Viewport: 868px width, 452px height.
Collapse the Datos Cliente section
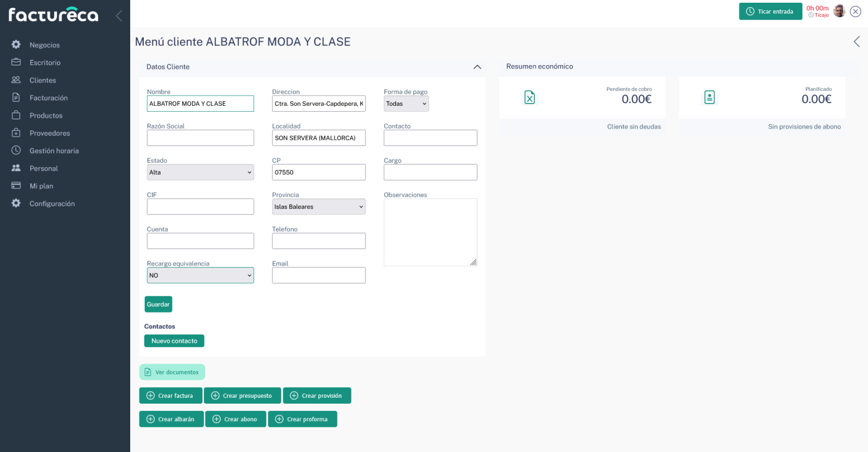tap(477, 67)
